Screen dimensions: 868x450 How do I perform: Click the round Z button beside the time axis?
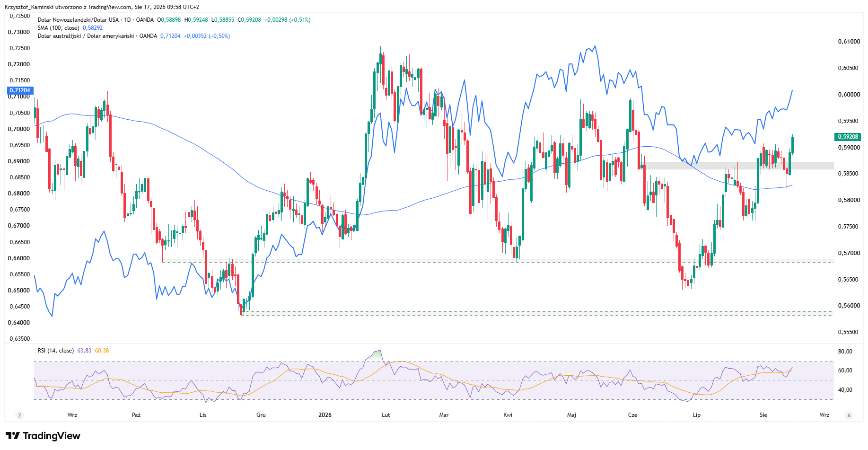pyautogui.click(x=19, y=415)
